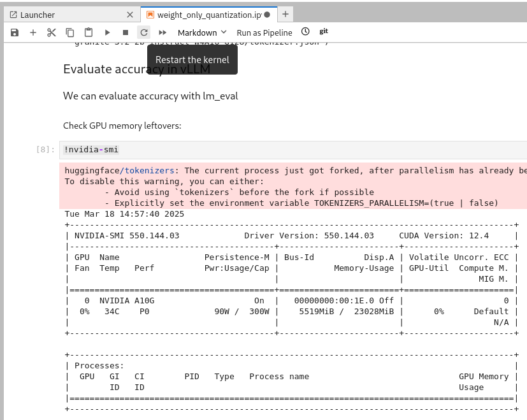Interrupt the kernel with the stop icon
Viewport: 527px width, 420px height.
tap(126, 33)
